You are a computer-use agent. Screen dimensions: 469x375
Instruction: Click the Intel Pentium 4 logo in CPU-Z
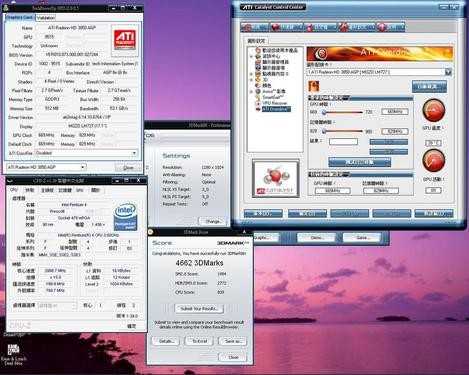125,217
